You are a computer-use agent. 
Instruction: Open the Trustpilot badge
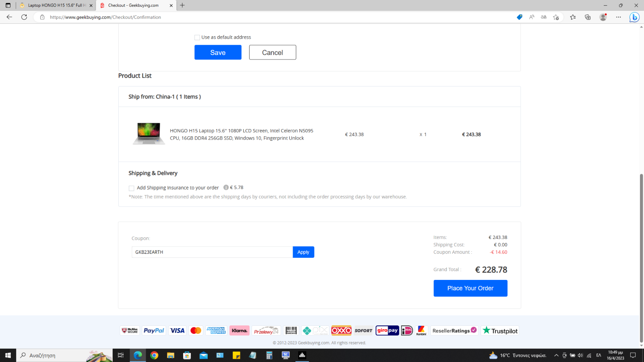(500, 331)
